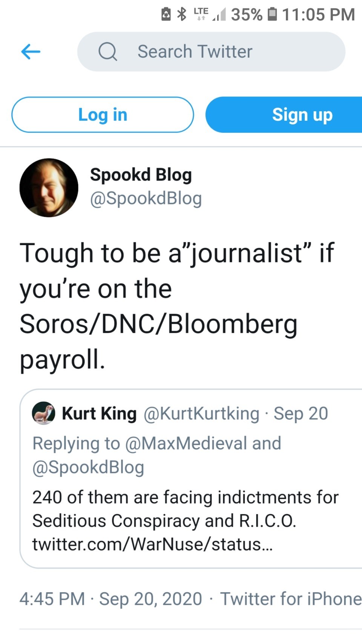Tap the Bluetooth status bar icon
The image size is (362, 644).
pyautogui.click(x=182, y=14)
